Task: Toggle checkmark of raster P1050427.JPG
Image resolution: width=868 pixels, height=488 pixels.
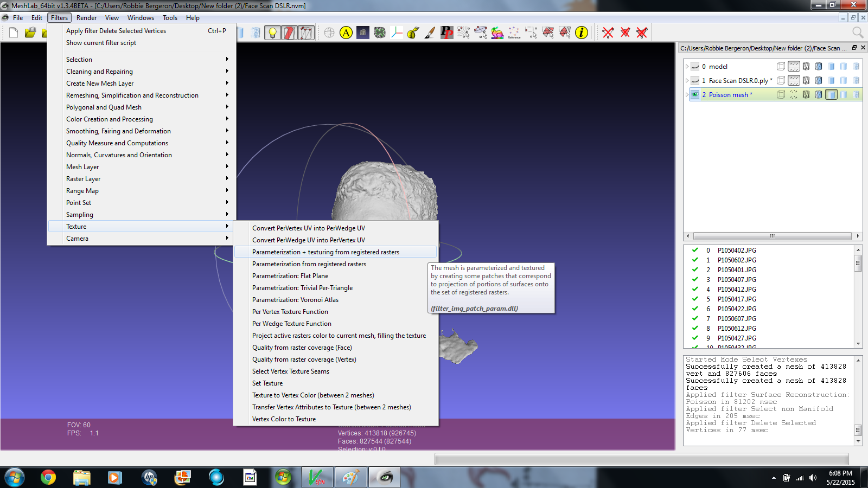Action: tap(695, 338)
